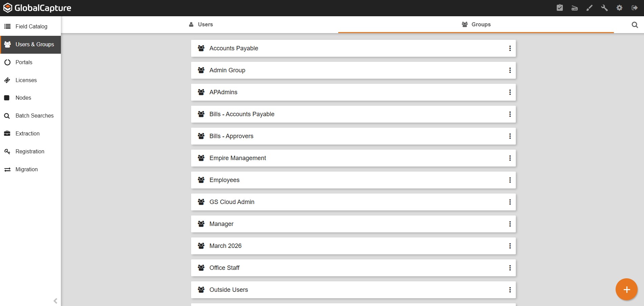Select the Employees group name
The width and height of the screenshot is (644, 306).
[224, 180]
